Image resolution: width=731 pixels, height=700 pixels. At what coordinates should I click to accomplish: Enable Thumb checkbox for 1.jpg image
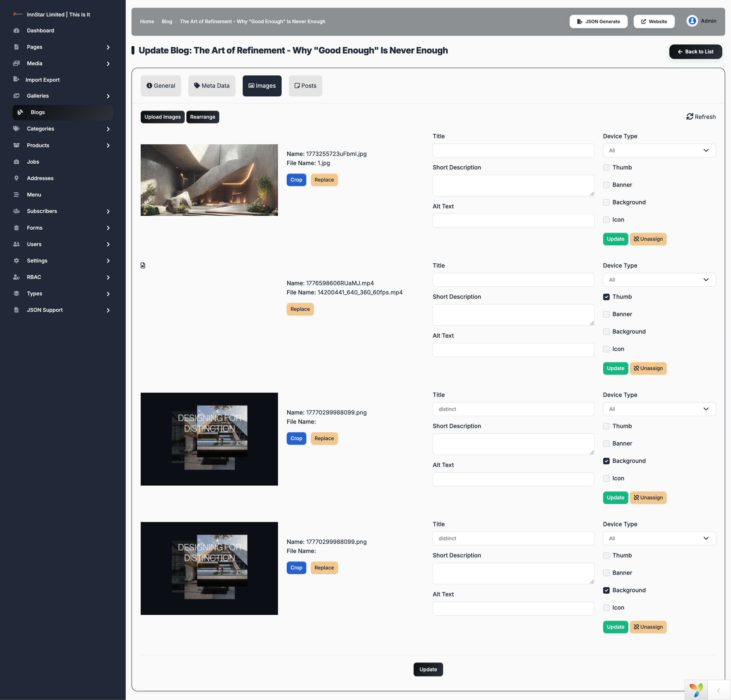[607, 168]
